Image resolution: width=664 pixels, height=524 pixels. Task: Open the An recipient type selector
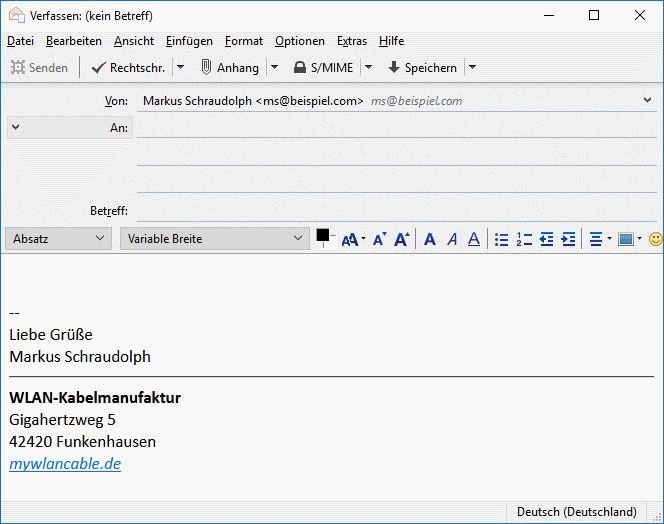[70, 128]
